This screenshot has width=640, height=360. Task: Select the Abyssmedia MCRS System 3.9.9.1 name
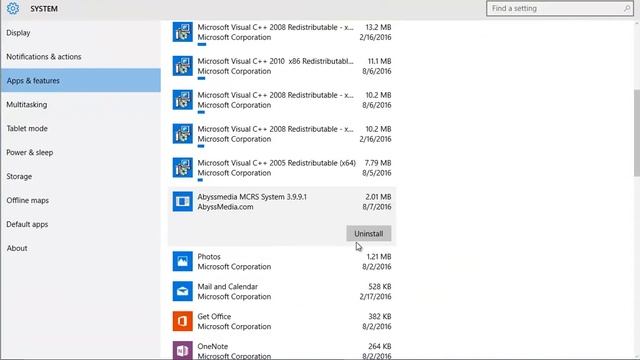[252, 197]
